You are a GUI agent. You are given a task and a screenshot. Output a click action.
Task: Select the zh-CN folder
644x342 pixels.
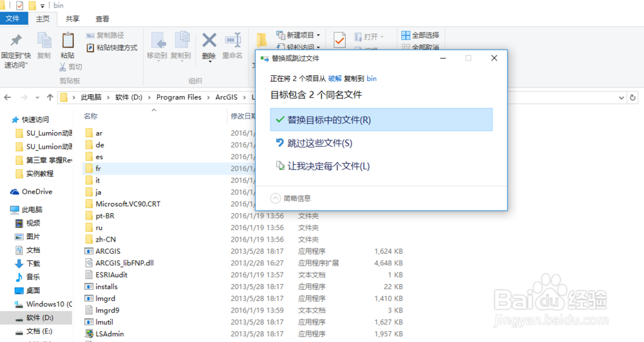tap(101, 240)
